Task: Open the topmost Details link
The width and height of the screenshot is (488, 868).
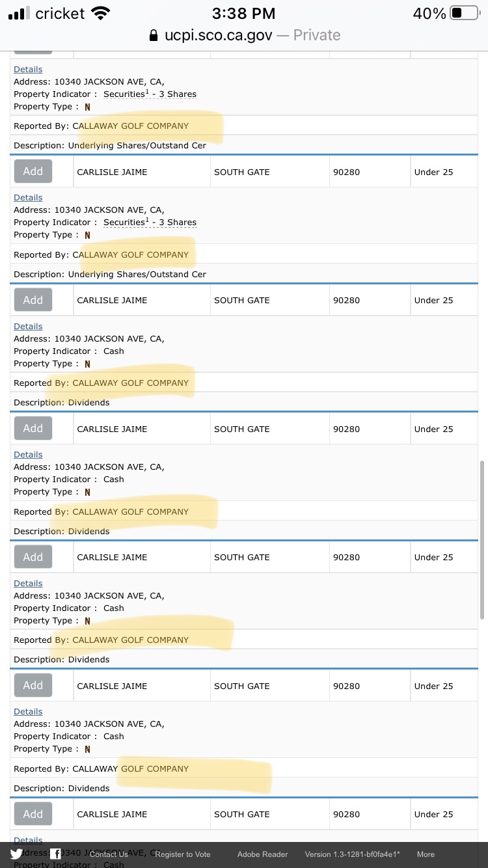Action: click(x=28, y=69)
